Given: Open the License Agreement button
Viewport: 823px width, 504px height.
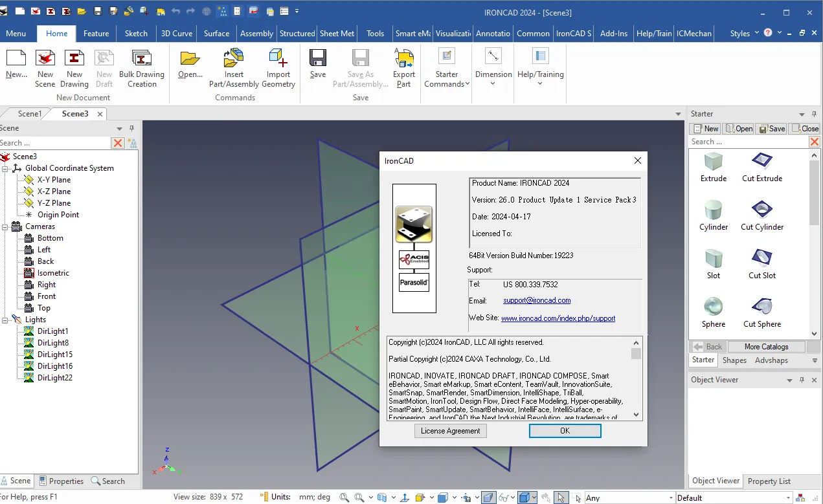Looking at the screenshot, I should (450, 431).
